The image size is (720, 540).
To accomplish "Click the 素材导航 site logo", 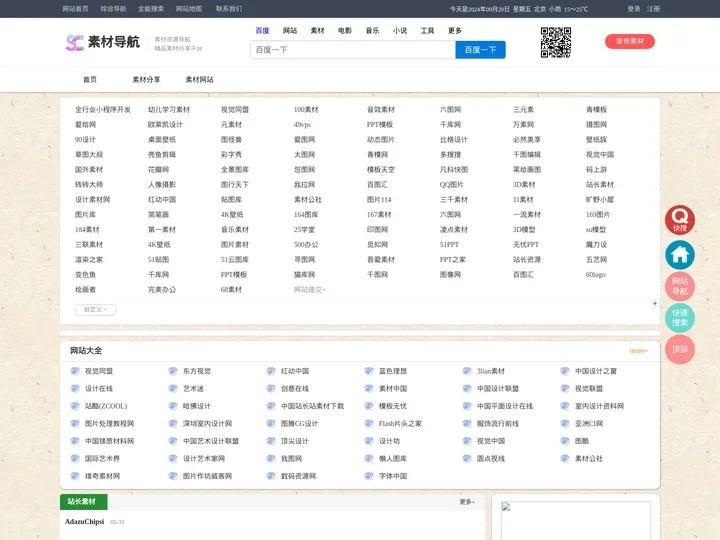I will point(102,42).
